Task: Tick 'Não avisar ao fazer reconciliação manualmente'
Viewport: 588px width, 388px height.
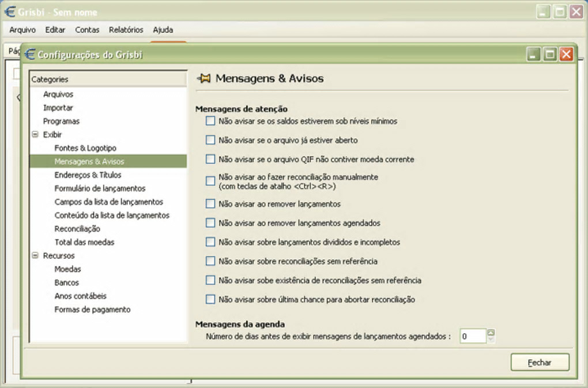Action: click(210, 181)
